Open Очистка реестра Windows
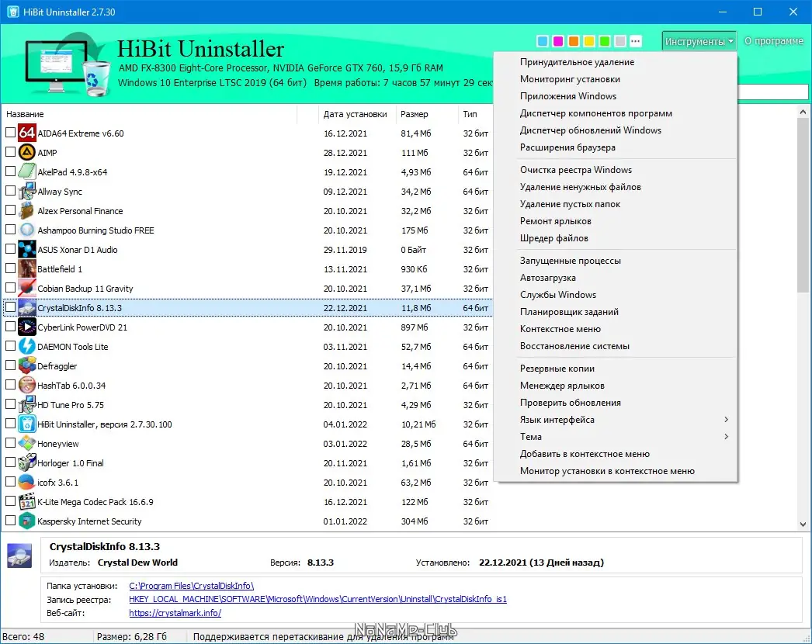Image resolution: width=812 pixels, height=644 pixels. [616, 169]
